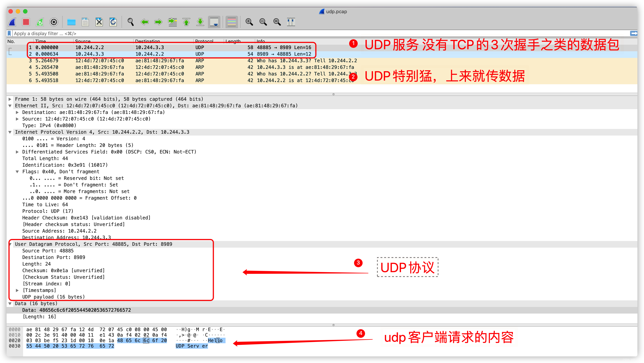Go to first packet arrow icon
This screenshot has height=363, width=644.
click(186, 22)
